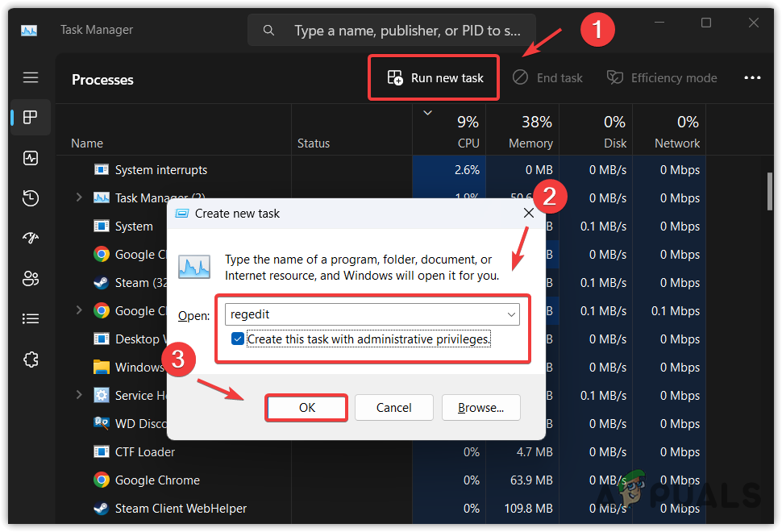The height and width of the screenshot is (532, 782).
Task: Expand the Task Manager process group
Action: [79, 197]
